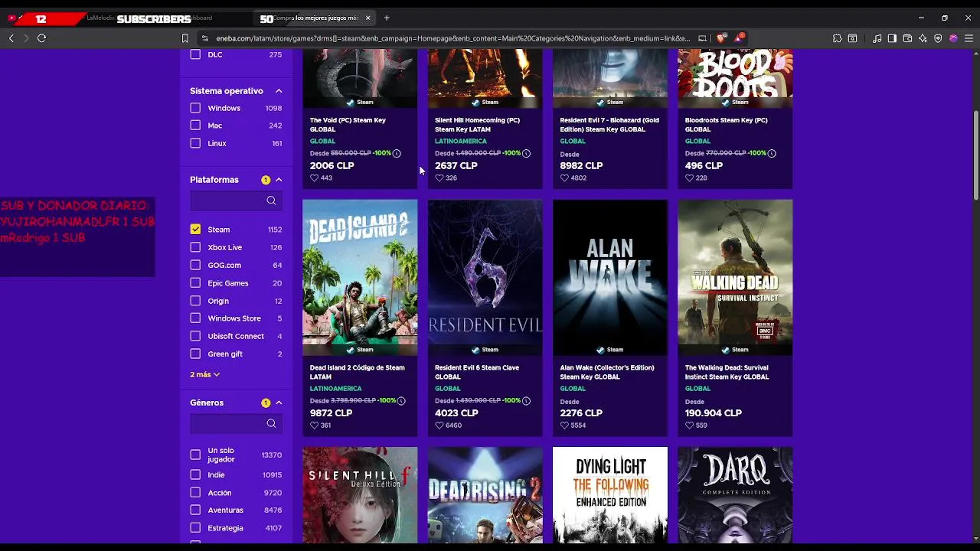The height and width of the screenshot is (551, 980).
Task: Wishlist Bloodroots with heart icon
Action: coord(689,178)
